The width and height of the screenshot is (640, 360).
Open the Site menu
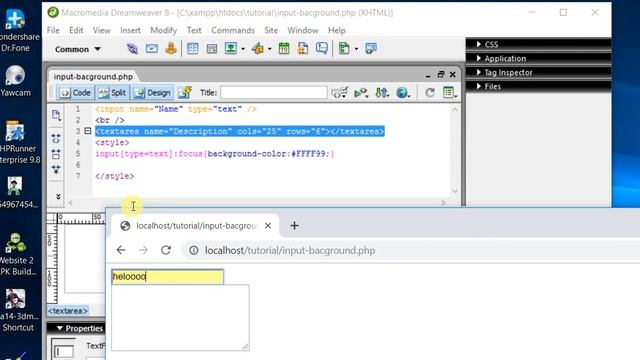point(271,31)
